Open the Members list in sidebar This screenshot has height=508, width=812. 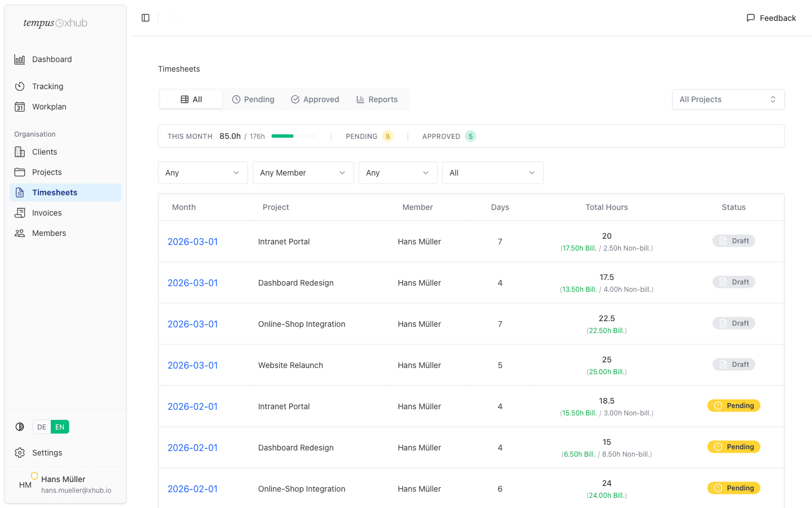[x=48, y=233]
